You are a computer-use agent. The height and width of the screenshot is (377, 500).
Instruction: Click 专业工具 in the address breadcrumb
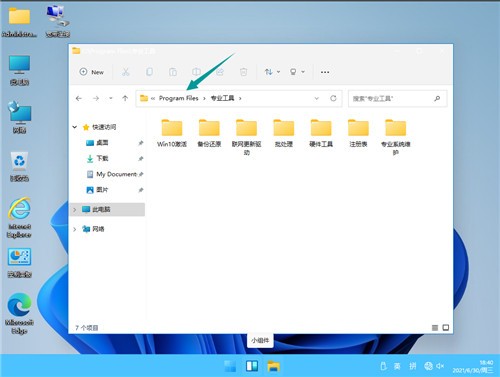pos(222,98)
